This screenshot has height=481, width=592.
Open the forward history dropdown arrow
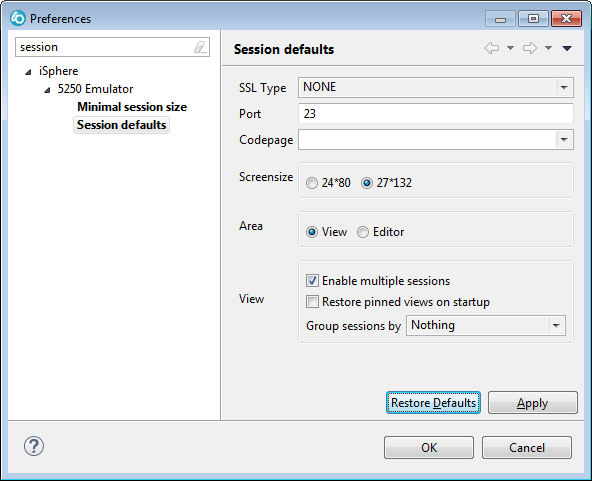click(549, 48)
